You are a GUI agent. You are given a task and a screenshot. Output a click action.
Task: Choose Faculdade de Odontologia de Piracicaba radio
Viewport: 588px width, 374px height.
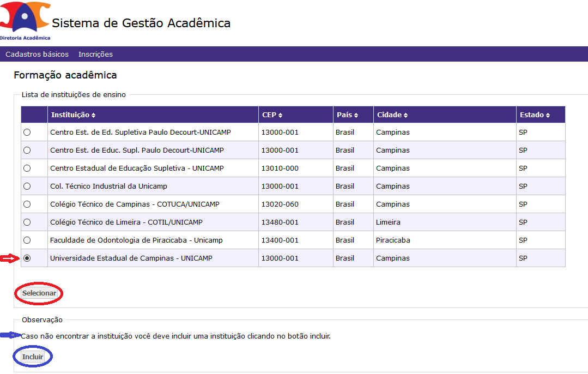[27, 240]
